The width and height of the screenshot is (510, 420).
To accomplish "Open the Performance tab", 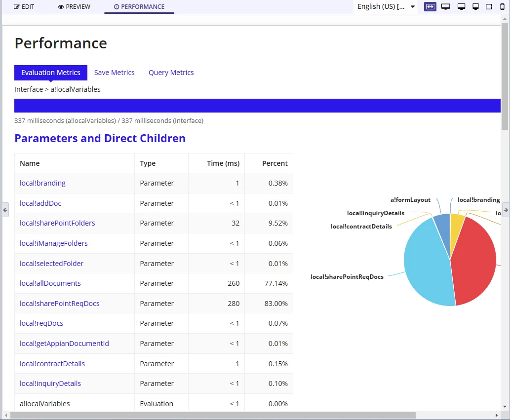I will (139, 6).
